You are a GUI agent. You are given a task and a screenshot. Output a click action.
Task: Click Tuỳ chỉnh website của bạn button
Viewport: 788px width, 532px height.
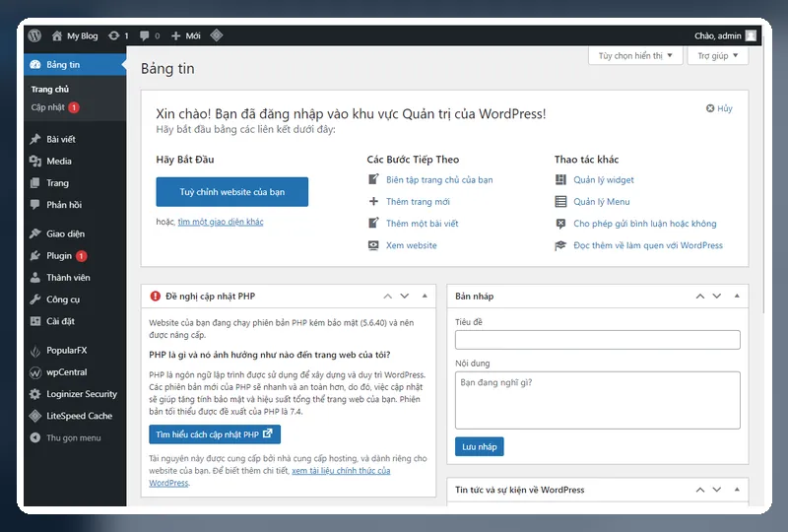tap(232, 191)
